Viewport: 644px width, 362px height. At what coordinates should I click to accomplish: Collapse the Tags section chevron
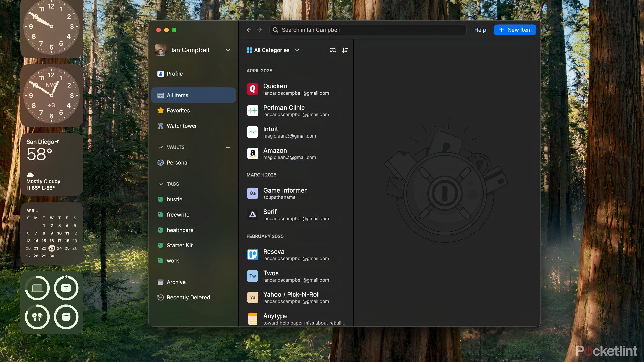(x=160, y=184)
